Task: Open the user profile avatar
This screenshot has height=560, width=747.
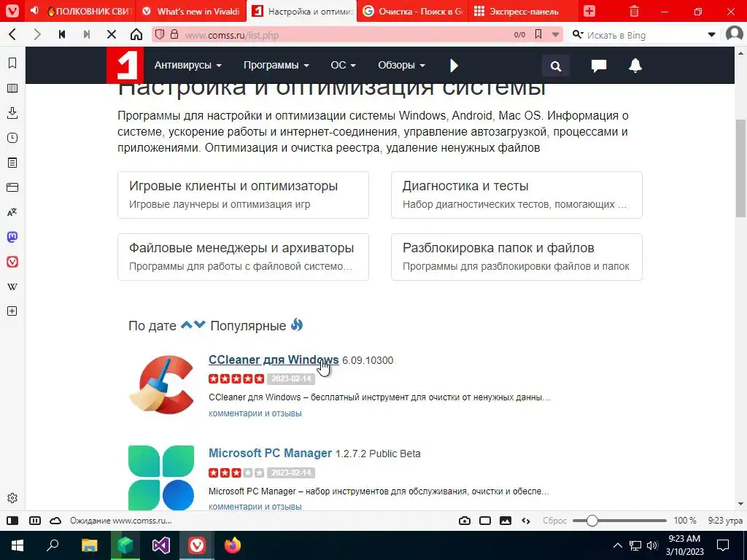Action: point(734,34)
